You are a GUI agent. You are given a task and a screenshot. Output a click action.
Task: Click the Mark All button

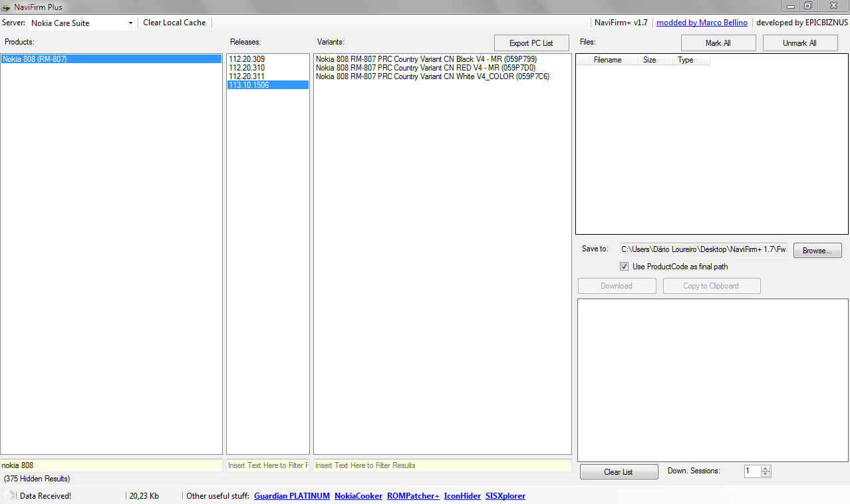(x=718, y=43)
